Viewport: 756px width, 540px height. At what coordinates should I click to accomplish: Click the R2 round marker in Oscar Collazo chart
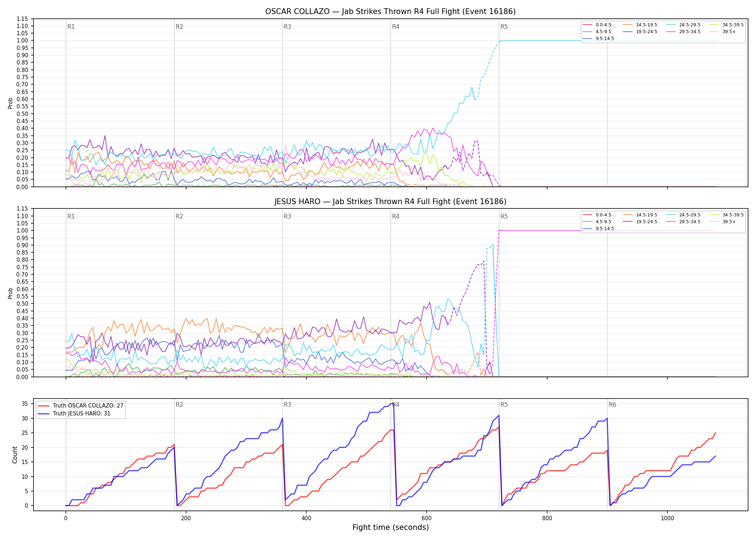point(179,27)
